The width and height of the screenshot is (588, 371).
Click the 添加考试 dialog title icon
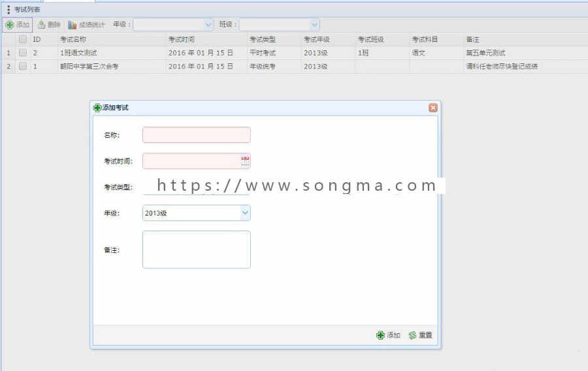click(x=97, y=108)
